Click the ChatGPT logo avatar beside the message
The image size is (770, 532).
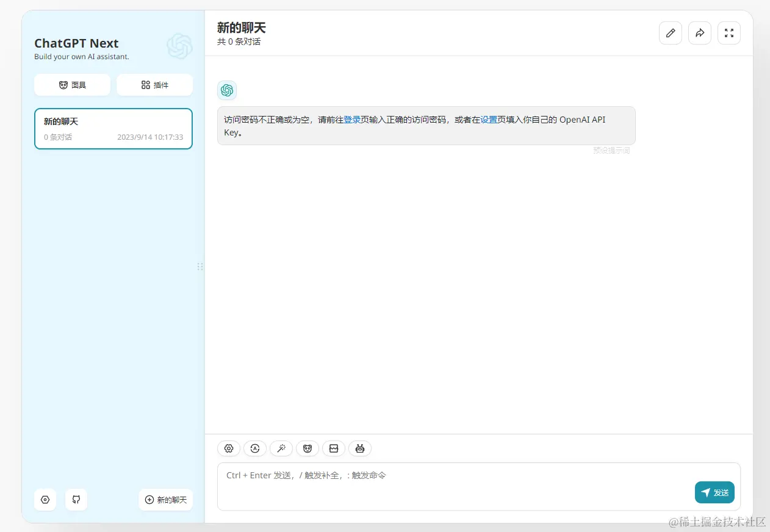(226, 90)
